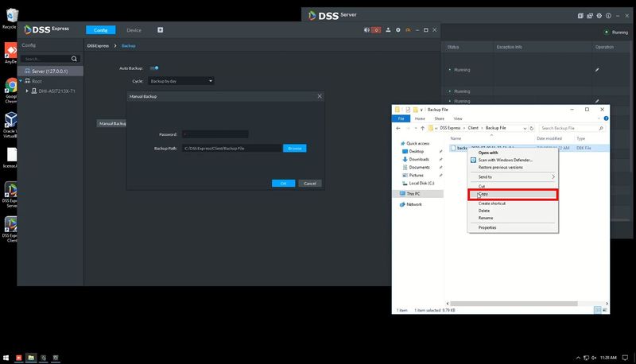This screenshot has height=364, width=636.
Task: Click Scan with Windows Defender menu entry
Action: (513, 160)
